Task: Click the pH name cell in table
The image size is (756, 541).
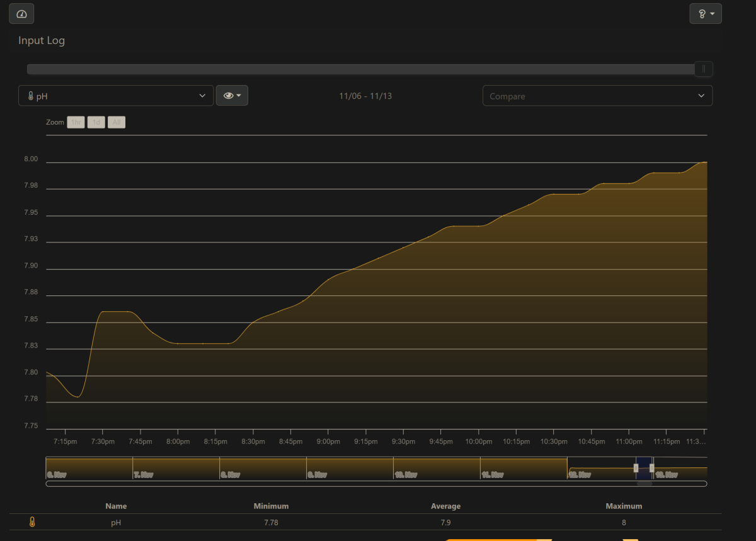Action: point(116,522)
